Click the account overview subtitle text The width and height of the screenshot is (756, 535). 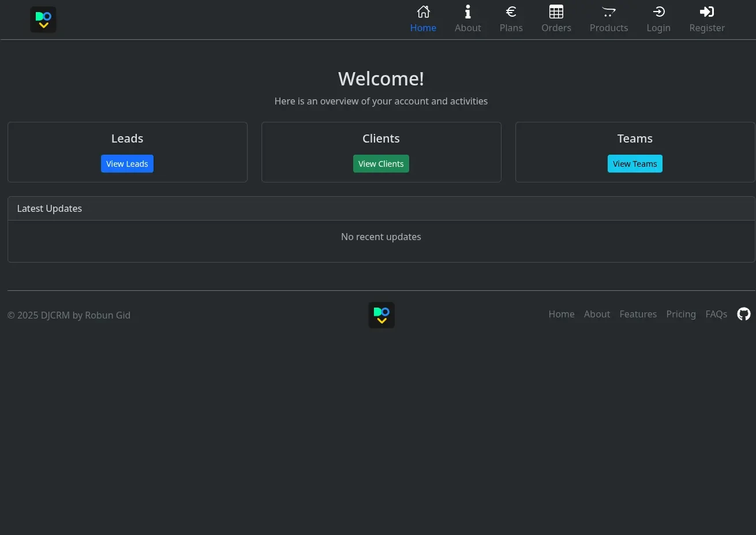click(381, 101)
